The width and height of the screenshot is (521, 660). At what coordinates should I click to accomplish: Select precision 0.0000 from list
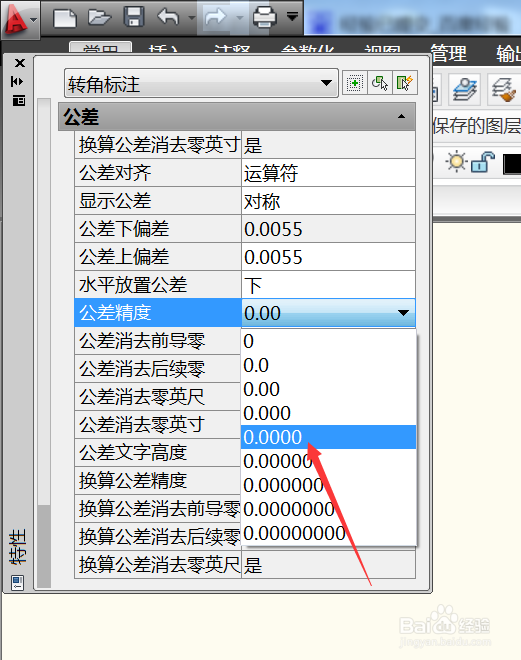[329, 437]
